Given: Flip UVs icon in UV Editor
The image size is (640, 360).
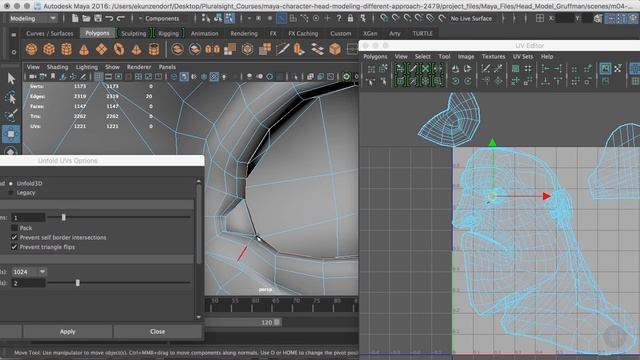Looking at the screenshot, I should coord(455,69).
